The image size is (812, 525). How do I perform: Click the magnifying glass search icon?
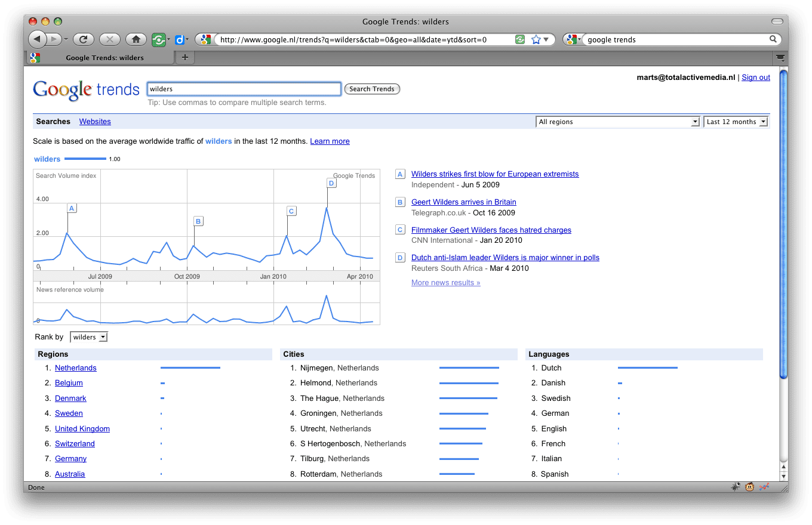pyautogui.click(x=773, y=39)
